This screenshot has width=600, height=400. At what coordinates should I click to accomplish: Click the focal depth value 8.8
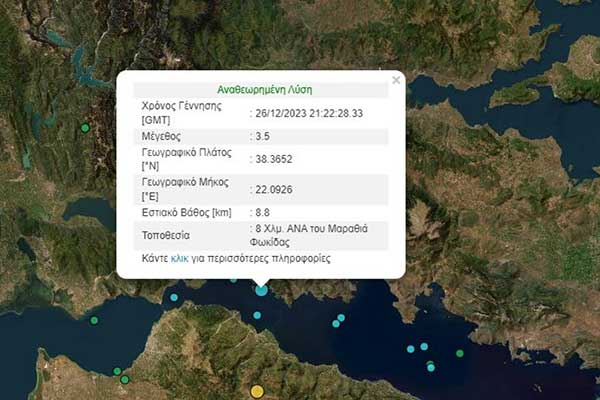pos(262,210)
